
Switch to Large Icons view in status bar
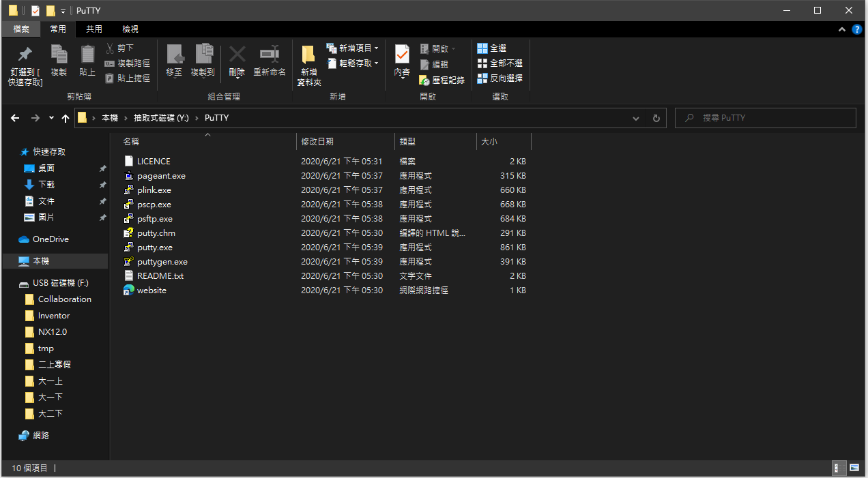pyautogui.click(x=854, y=468)
